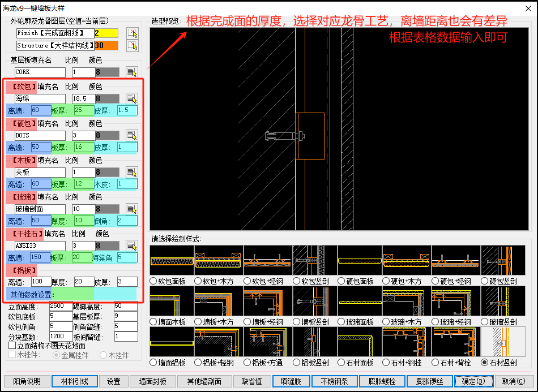Screen dimensions: 538x392
Task: Click the 填缝胶 button
Action: [291, 381]
